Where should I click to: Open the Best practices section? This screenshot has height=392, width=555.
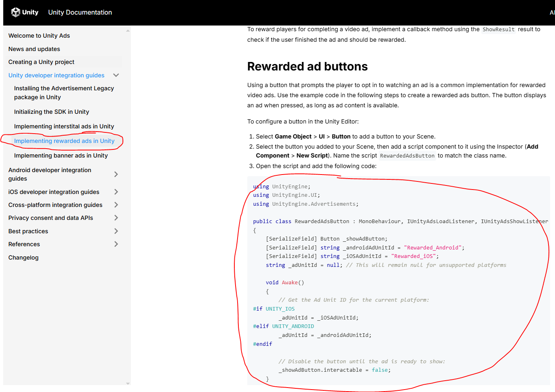click(28, 231)
